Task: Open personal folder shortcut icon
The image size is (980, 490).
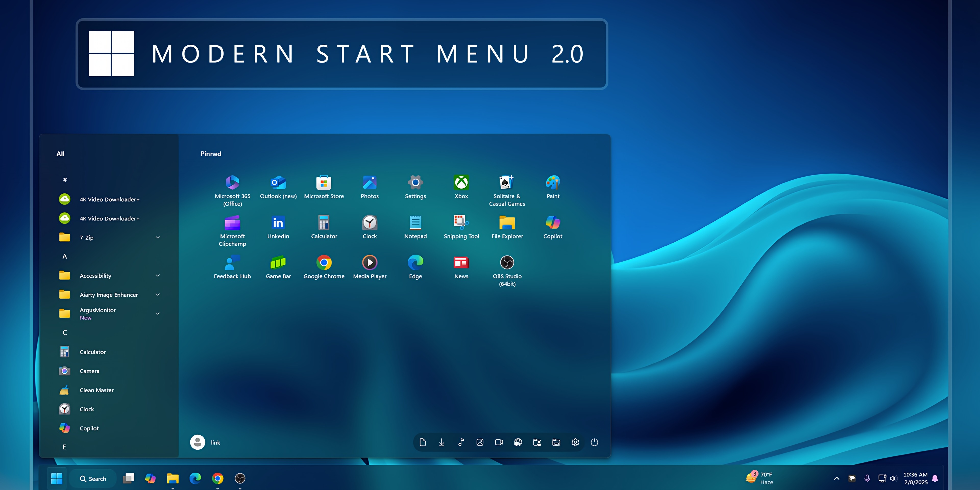Action: click(537, 443)
